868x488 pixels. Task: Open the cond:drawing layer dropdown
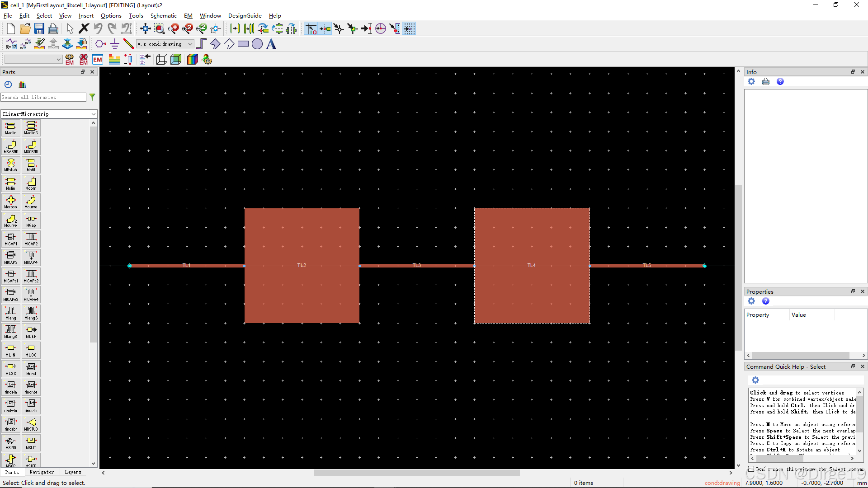click(190, 44)
